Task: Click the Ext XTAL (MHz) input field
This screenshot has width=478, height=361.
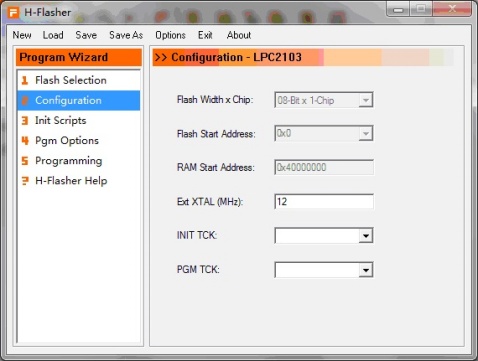Action: [324, 202]
